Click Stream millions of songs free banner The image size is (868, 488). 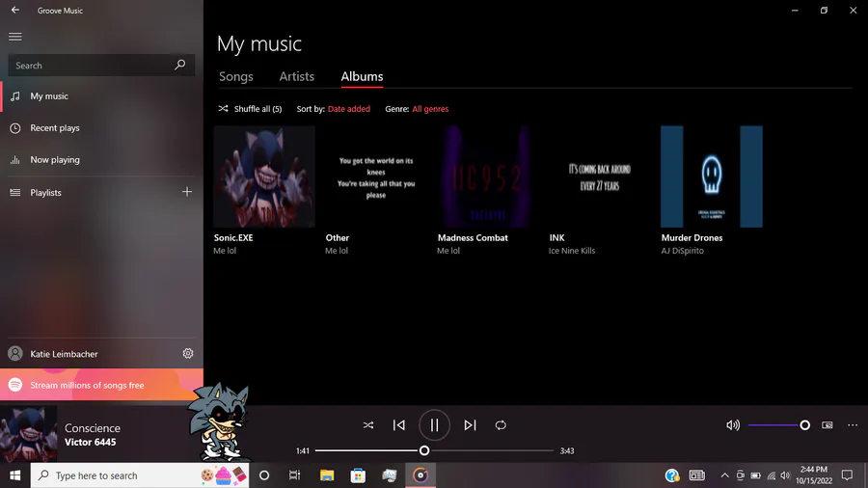click(101, 385)
